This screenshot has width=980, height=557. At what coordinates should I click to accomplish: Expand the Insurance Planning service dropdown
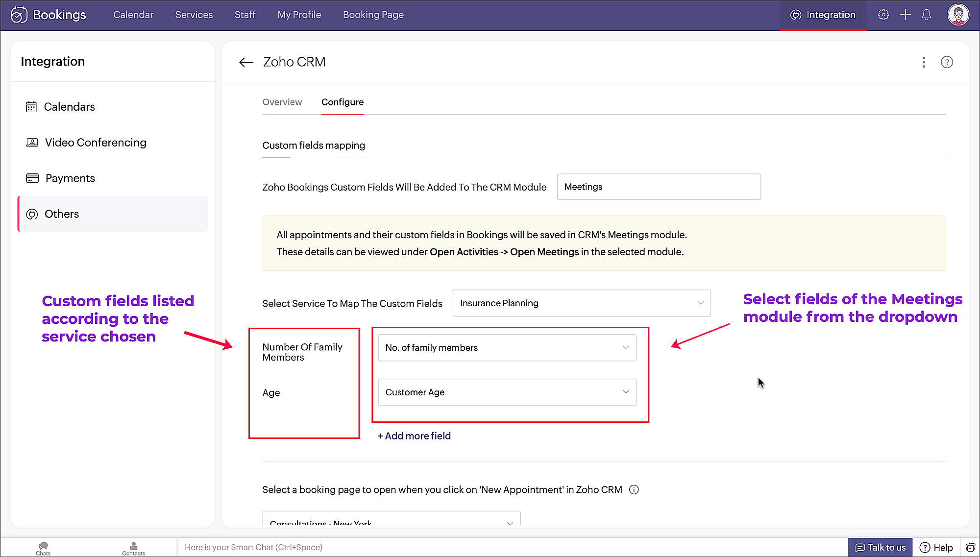point(582,303)
